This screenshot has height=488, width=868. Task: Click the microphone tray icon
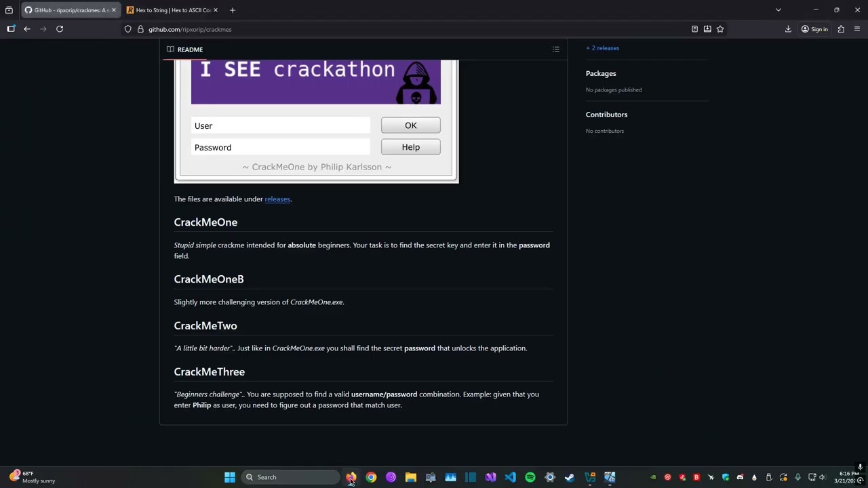tap(797, 477)
